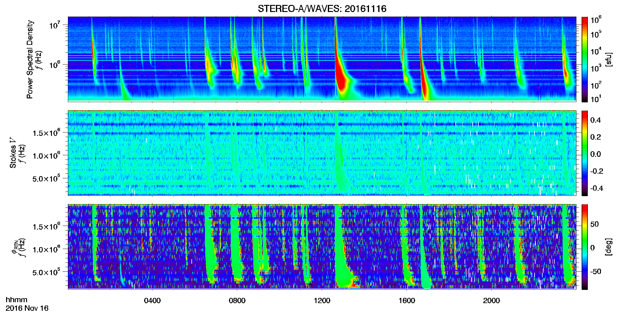Click the -0.2 label on Stokes V colorbar
Image resolution: width=644 pixels, height=332 pixels.
pyautogui.click(x=597, y=171)
